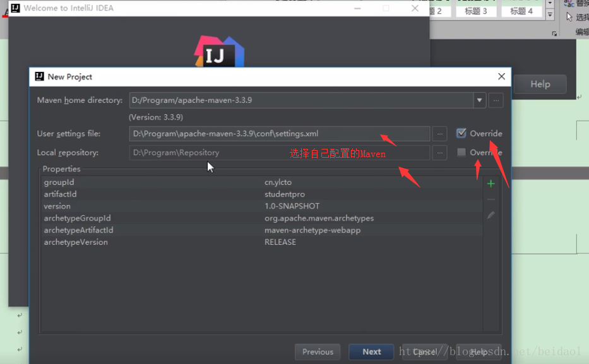Screen dimensions: 589x364
Task: Check Override for Local repository
Action: (x=461, y=153)
